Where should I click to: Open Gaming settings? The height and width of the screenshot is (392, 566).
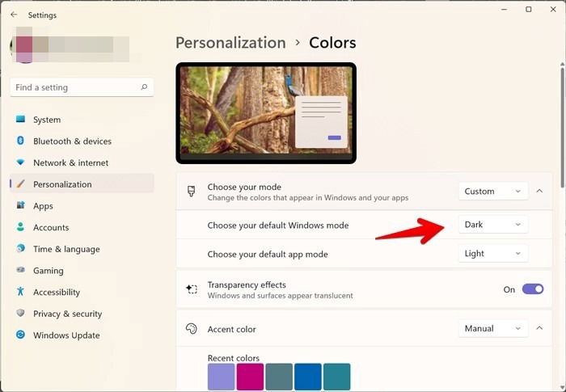(82, 271)
